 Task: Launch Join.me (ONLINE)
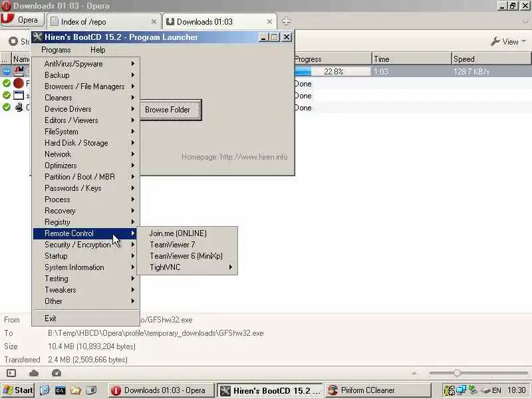pyautogui.click(x=188, y=233)
